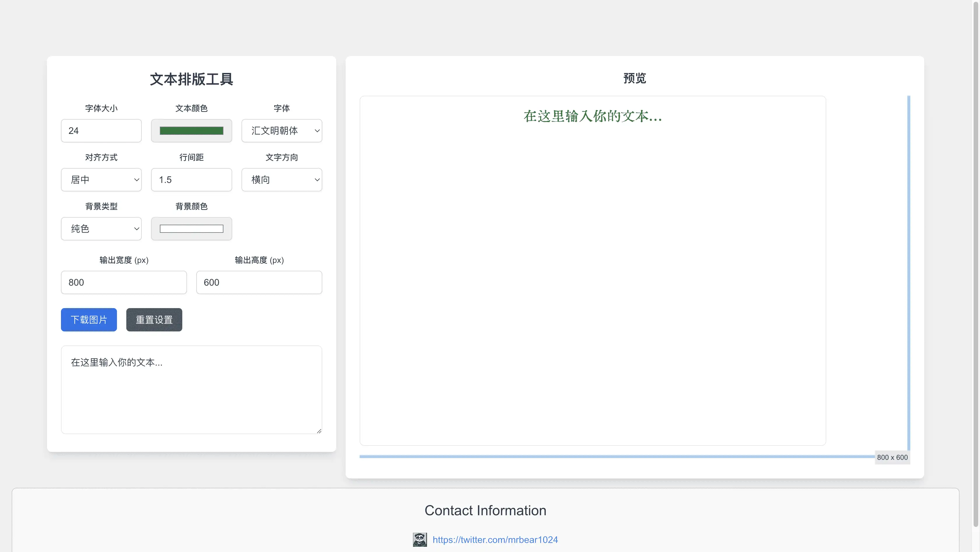This screenshot has width=980, height=552.
Task: Open the 字体 font dropdown showing 汇文明朝体
Action: tap(281, 131)
